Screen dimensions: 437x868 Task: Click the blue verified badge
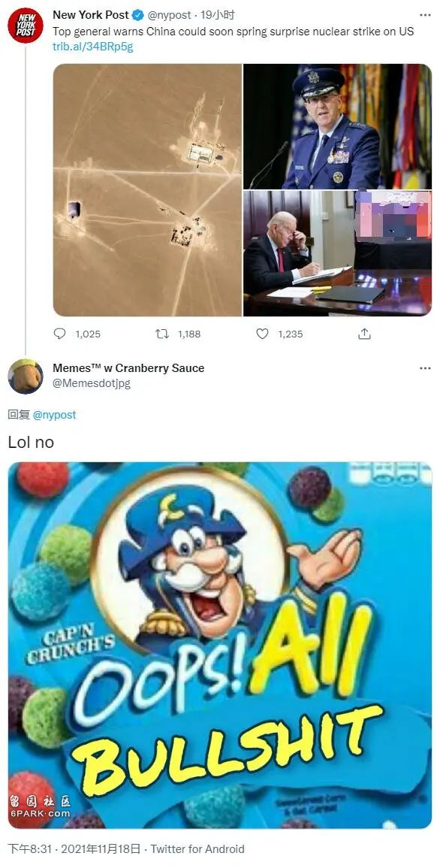(138, 16)
